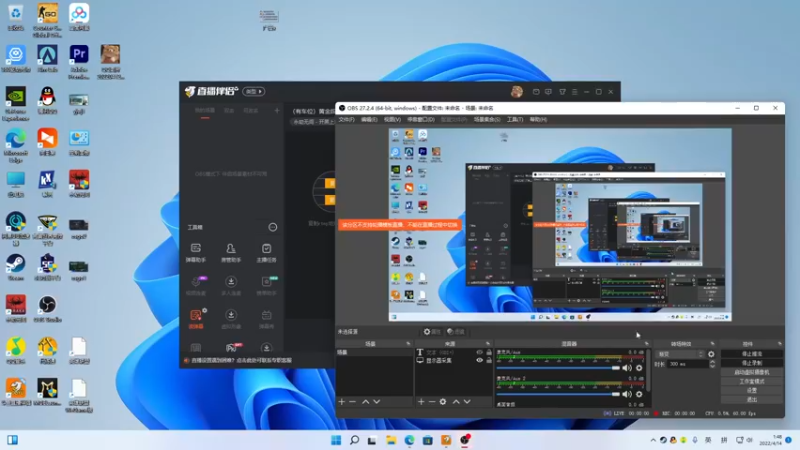Open source properties gear in Sources panel
This screenshot has width=800, height=450.
[443, 402]
